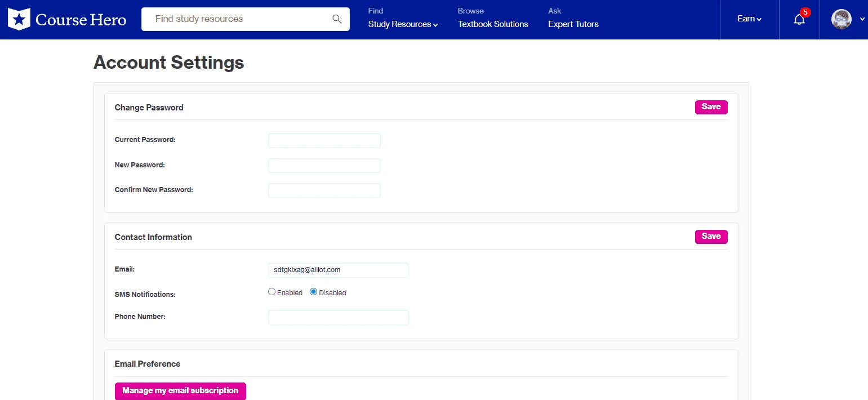Image resolution: width=868 pixels, height=400 pixels.
Task: Click the Email Preference heading
Action: click(x=148, y=364)
